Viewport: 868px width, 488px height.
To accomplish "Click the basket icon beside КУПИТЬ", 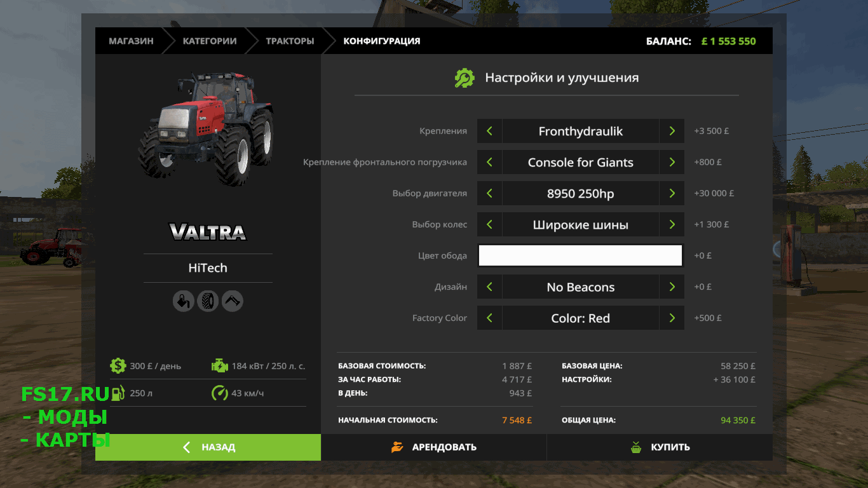I will (636, 447).
